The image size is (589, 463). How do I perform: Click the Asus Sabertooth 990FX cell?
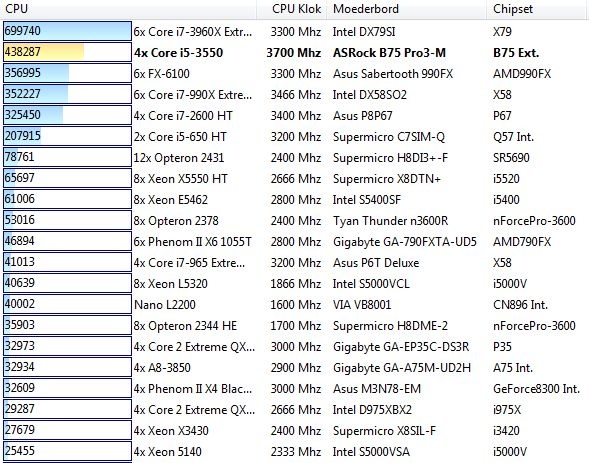393,74
